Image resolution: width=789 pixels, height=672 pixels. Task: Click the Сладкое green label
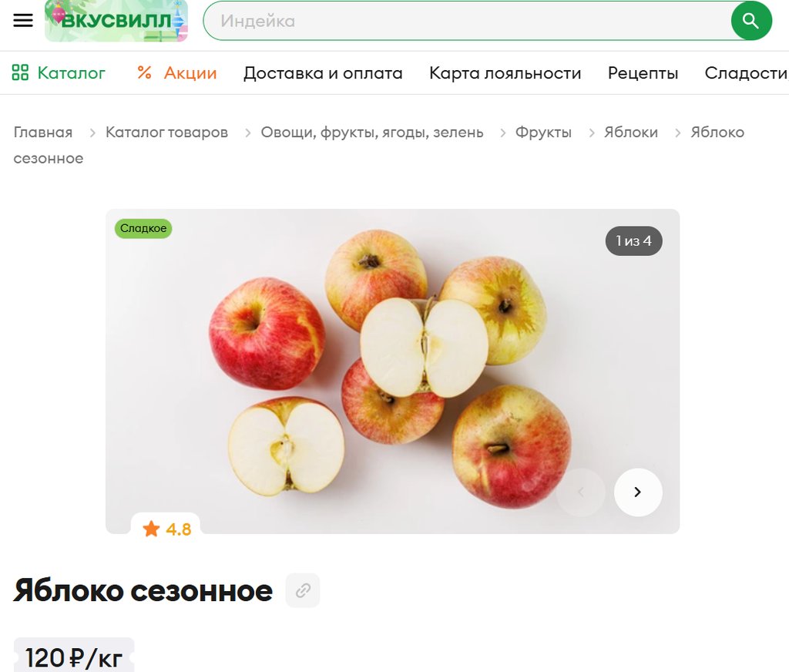coord(143,229)
